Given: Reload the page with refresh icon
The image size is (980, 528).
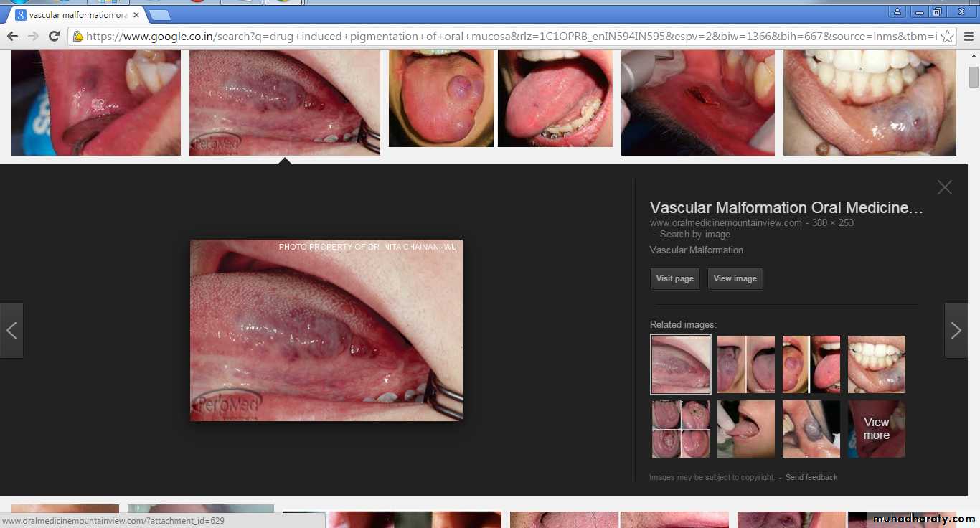Looking at the screenshot, I should point(54,36).
